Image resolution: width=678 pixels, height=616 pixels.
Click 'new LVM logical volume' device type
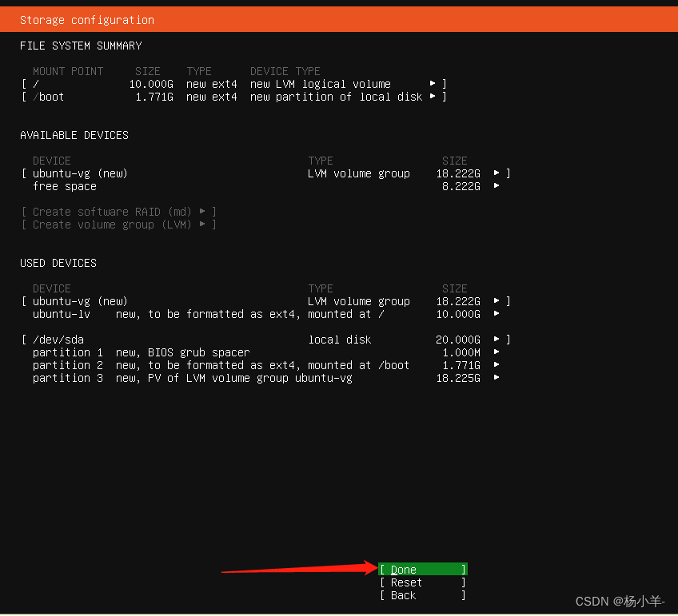coord(321,84)
